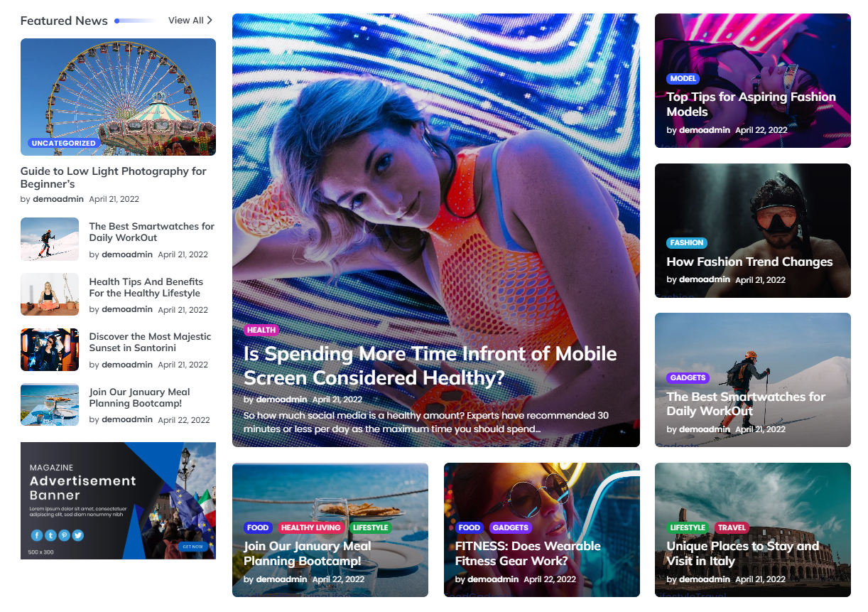
Task: Open Unique Places to Stay in Italy post
Action: pyautogui.click(x=742, y=553)
